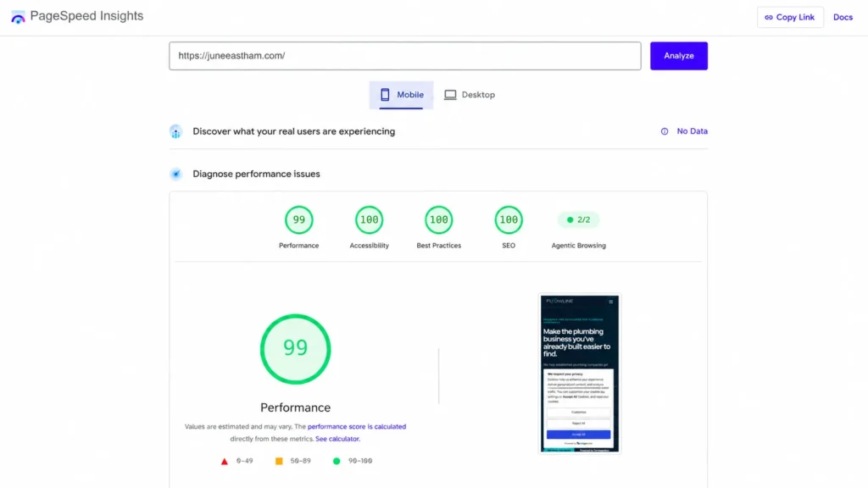The image size is (868, 488).
Task: Click the SEO category label
Action: (x=509, y=246)
